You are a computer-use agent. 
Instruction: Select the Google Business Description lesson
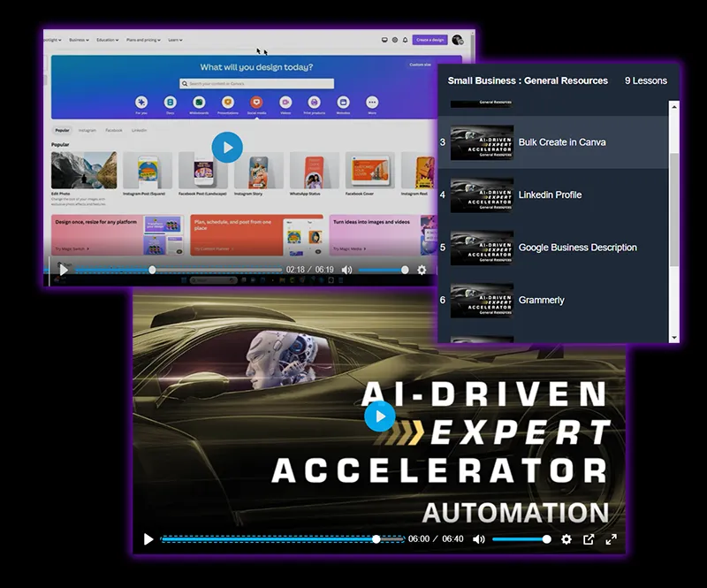coord(553,248)
